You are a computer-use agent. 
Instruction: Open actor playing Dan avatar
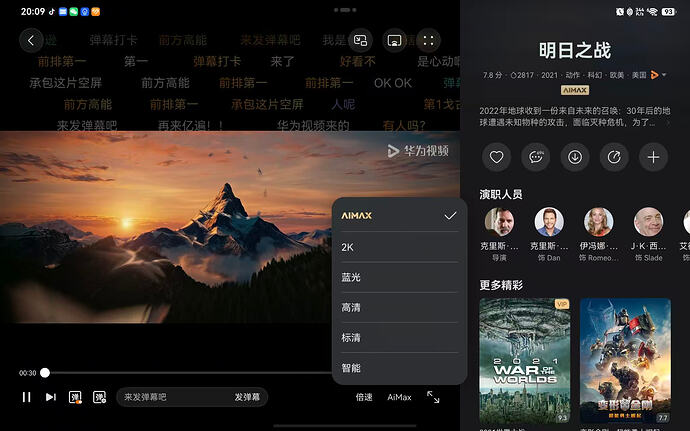(549, 222)
